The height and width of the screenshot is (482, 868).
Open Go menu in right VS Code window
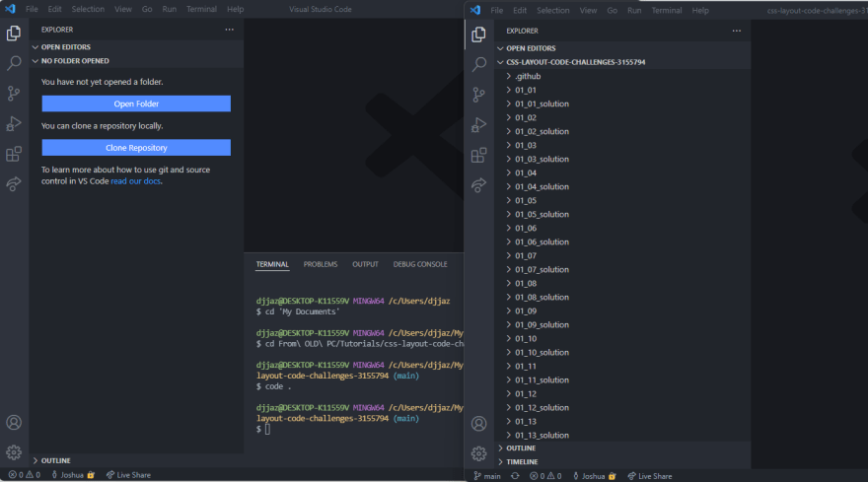pyautogui.click(x=612, y=11)
